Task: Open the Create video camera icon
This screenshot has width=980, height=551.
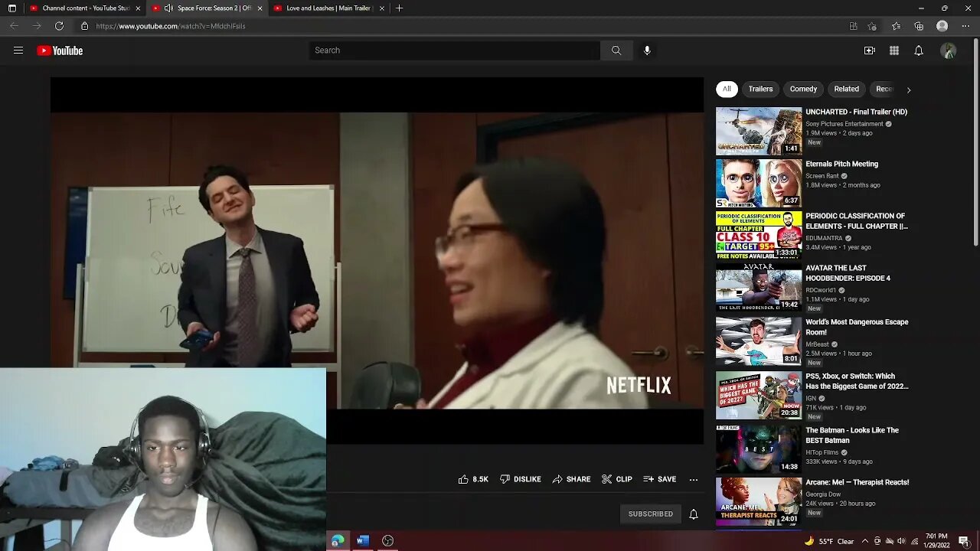Action: [870, 51]
